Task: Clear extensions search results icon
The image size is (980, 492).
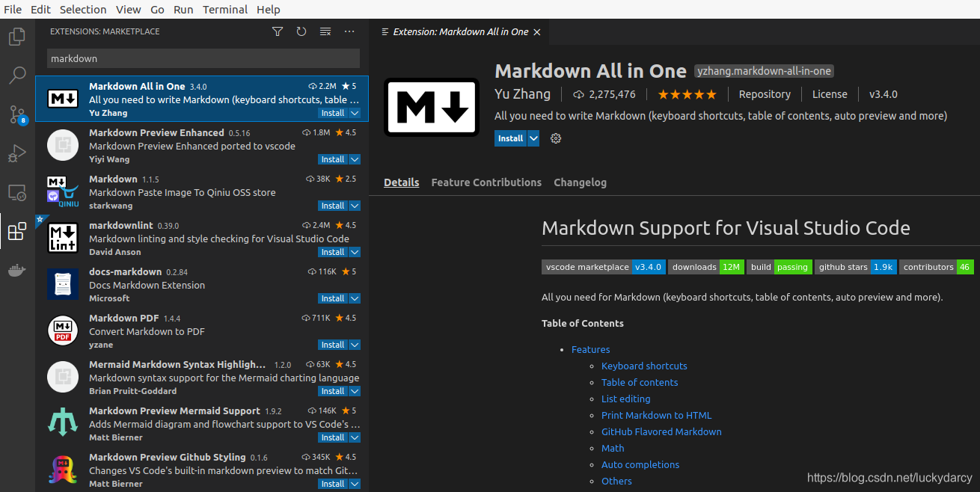Action: pyautogui.click(x=325, y=31)
